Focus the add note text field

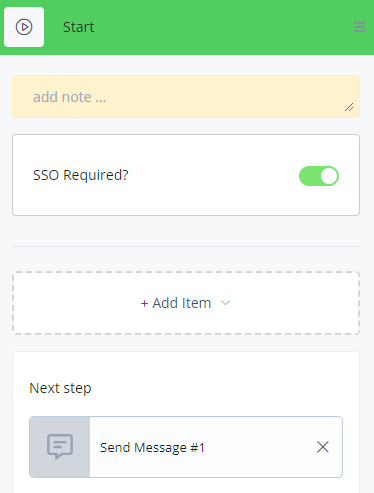tap(186, 97)
